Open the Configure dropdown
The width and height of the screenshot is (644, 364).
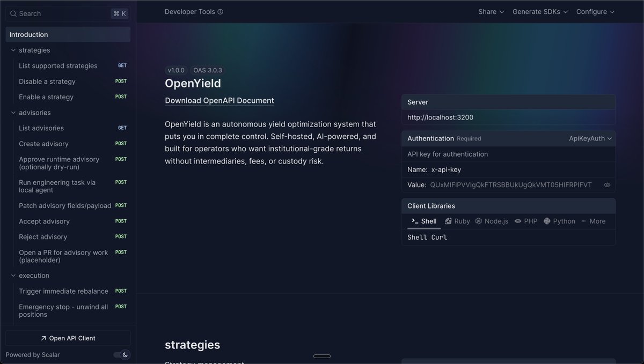pos(595,12)
